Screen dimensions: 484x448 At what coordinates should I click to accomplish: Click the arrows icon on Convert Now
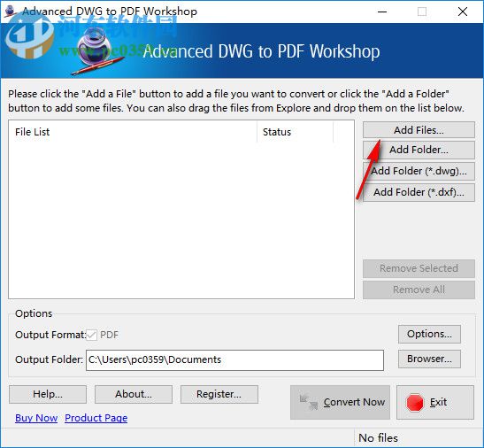pos(309,402)
